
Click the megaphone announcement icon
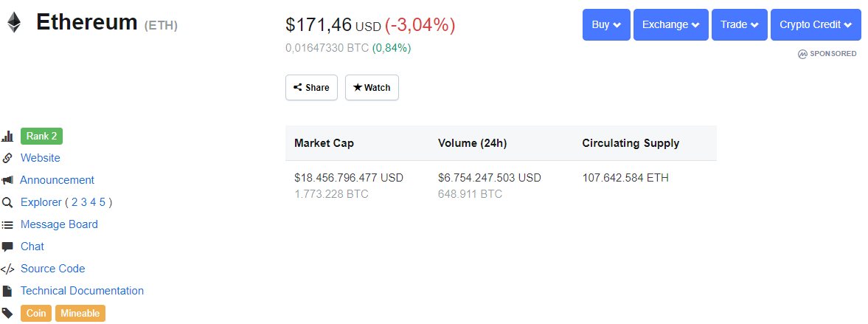click(x=7, y=180)
